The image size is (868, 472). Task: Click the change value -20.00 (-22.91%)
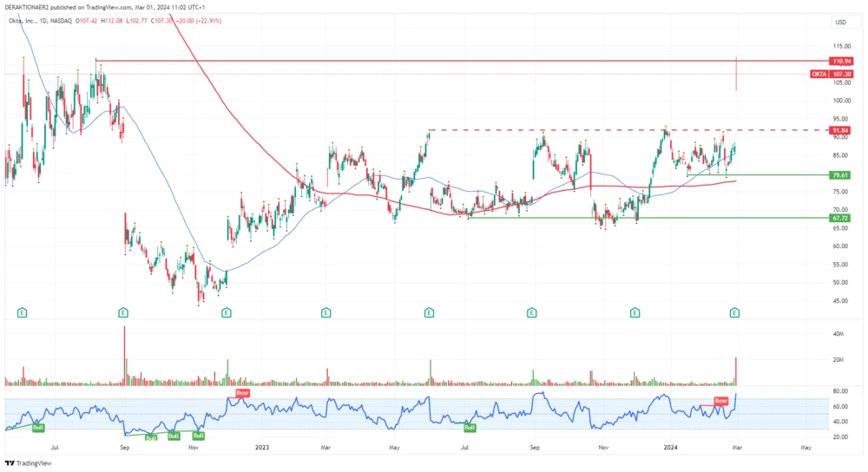(199, 21)
